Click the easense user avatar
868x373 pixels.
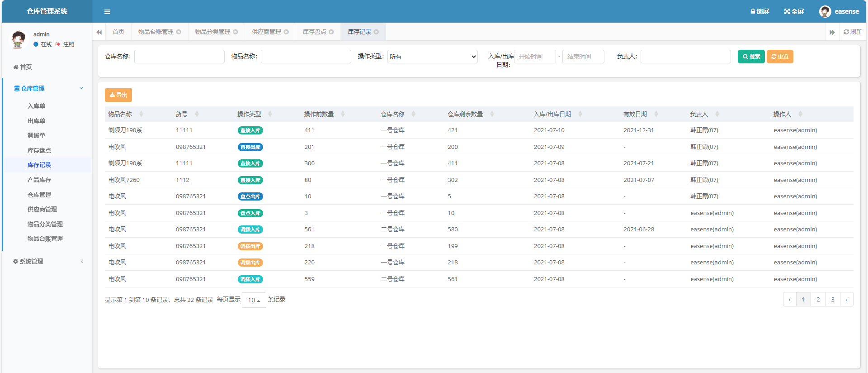coord(825,11)
